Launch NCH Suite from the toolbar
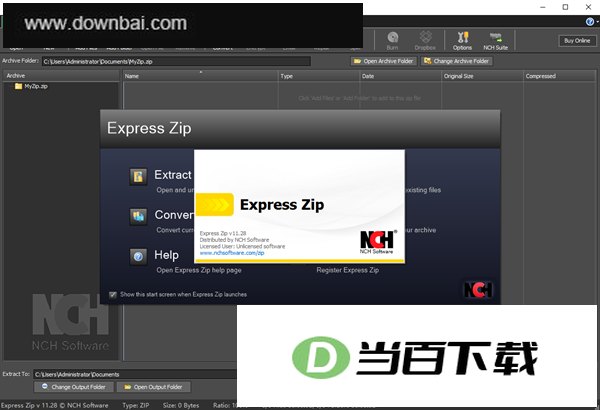600x410 pixels. click(x=496, y=41)
